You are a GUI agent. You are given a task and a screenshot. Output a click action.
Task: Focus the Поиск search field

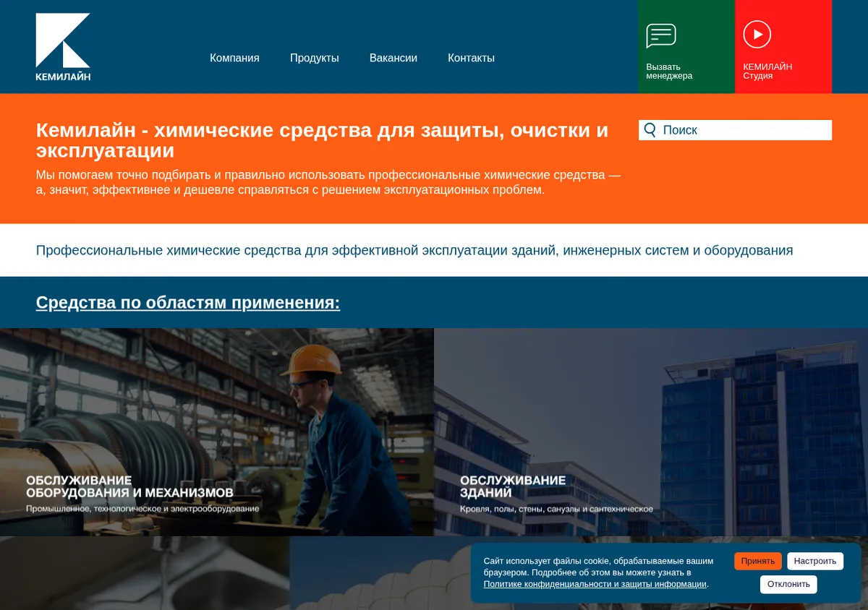click(735, 130)
